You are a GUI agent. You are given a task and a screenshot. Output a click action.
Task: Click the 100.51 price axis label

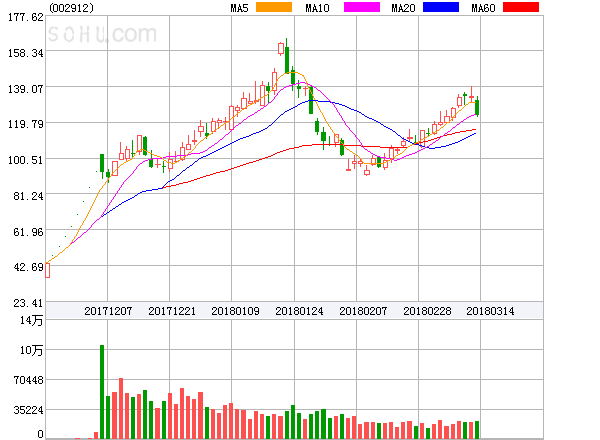click(26, 160)
